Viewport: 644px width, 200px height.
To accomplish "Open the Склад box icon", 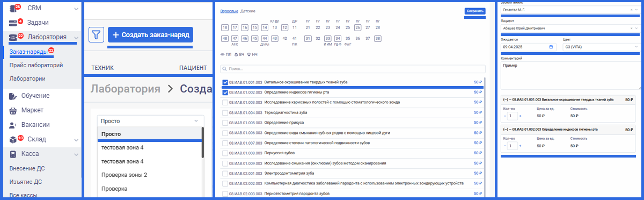I will [x=14, y=139].
